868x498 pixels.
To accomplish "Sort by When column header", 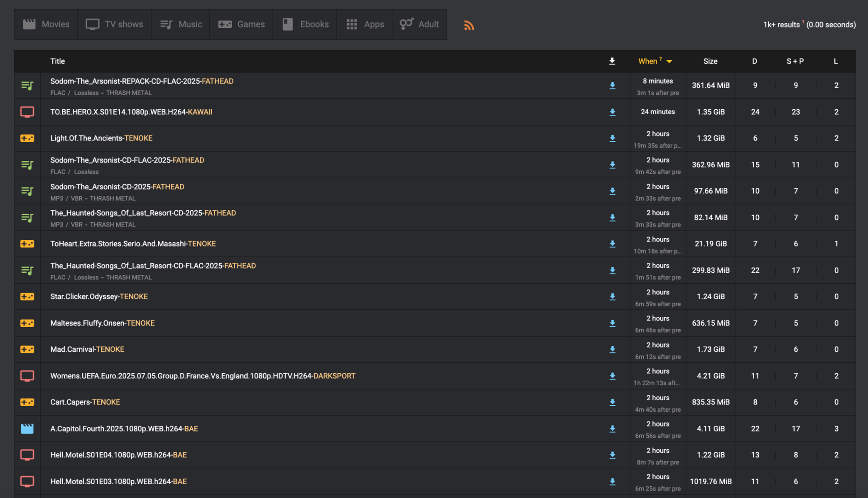I will coord(647,61).
